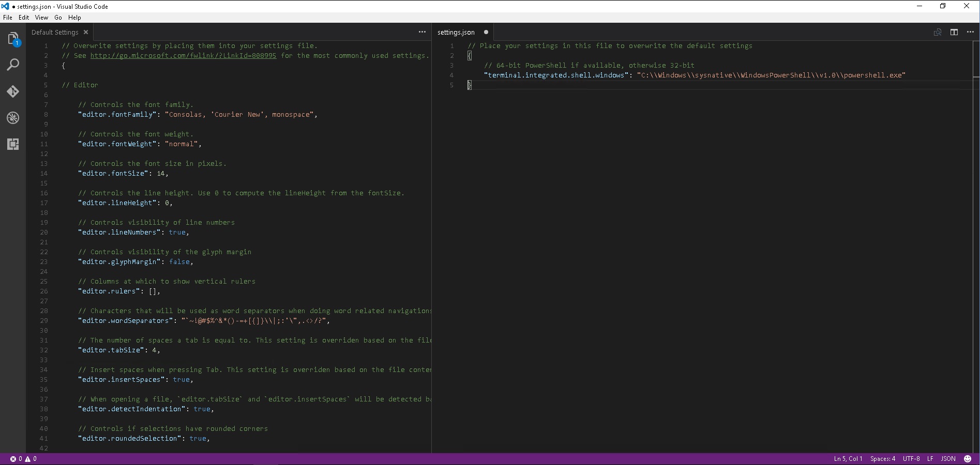Viewport: 980px width, 465px height.
Task: Click Spaces: 4 indentation indicator
Action: pos(882,459)
